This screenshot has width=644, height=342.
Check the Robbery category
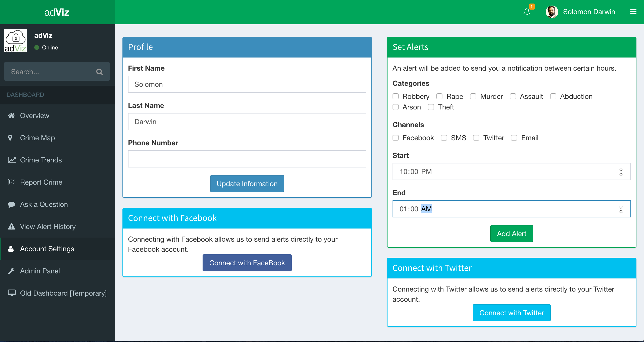point(396,96)
